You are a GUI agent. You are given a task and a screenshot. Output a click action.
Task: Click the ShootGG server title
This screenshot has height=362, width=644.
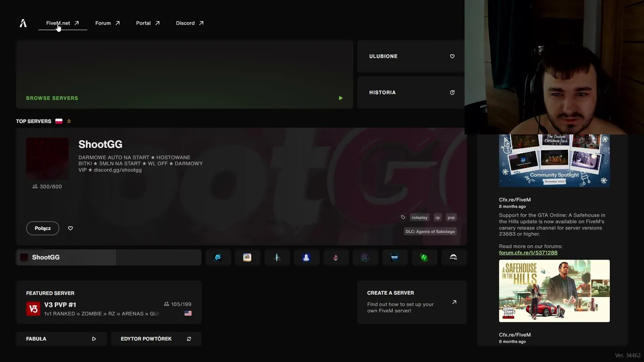tap(100, 144)
